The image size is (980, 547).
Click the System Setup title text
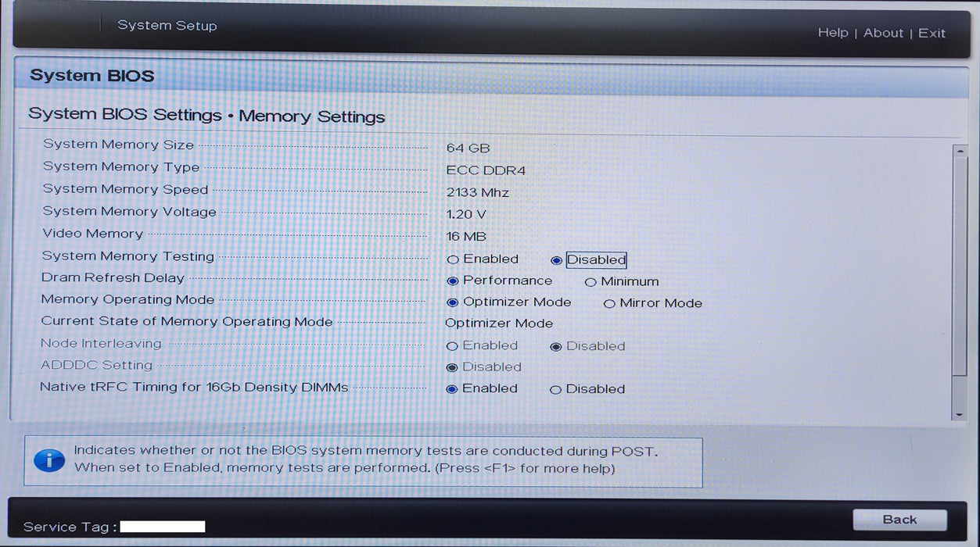(x=167, y=26)
